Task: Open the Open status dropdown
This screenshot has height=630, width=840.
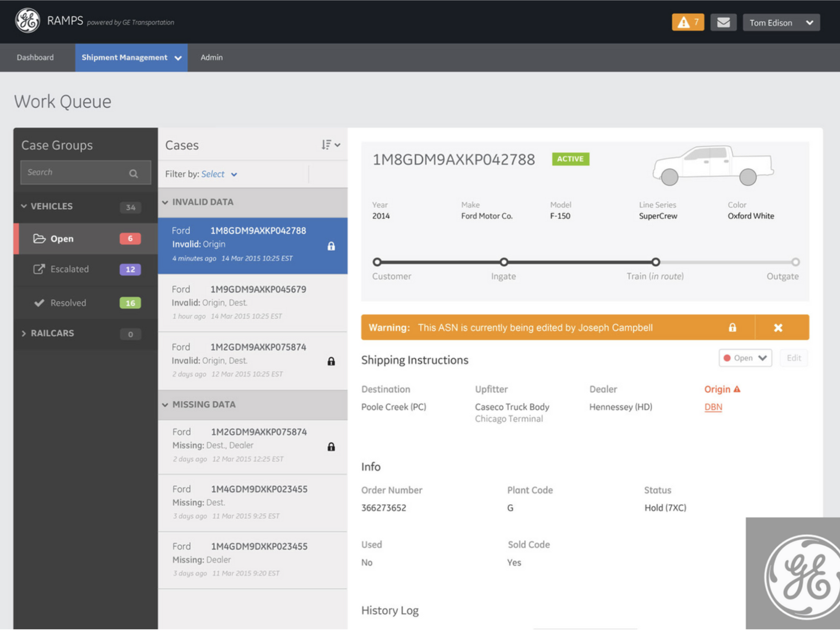Action: click(745, 358)
